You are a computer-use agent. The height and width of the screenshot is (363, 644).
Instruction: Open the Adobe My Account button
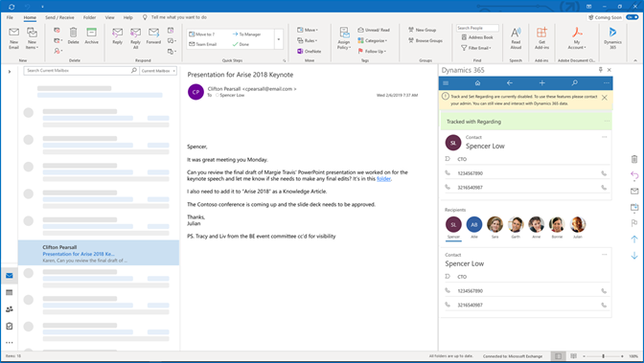point(577,37)
